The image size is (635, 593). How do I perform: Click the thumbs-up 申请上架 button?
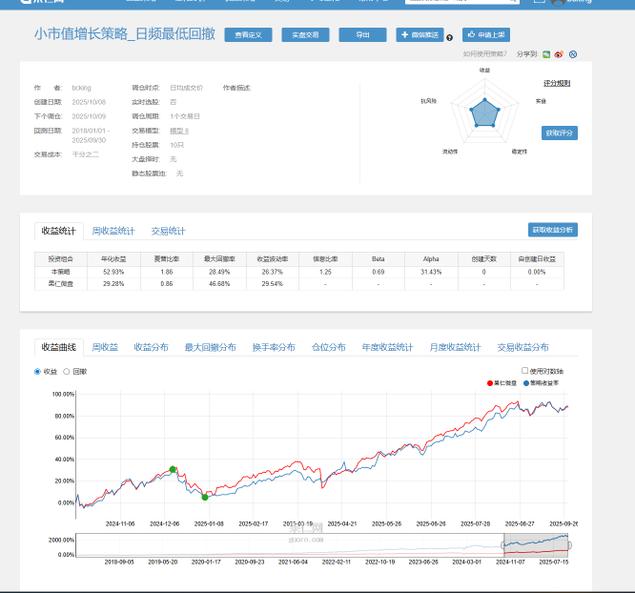(x=485, y=35)
